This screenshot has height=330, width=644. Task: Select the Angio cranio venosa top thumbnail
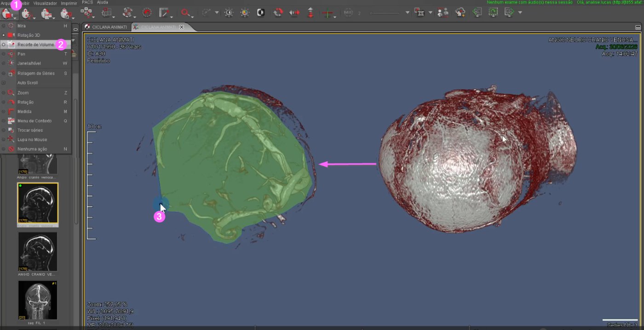pyautogui.click(x=38, y=164)
